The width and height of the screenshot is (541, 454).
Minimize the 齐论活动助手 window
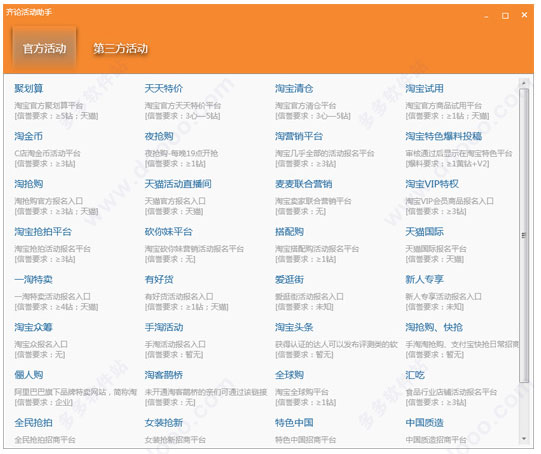[486, 16]
